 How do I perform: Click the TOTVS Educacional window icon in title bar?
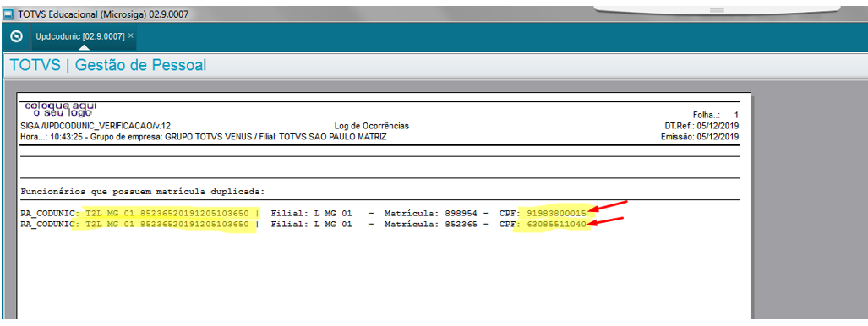[x=8, y=14]
